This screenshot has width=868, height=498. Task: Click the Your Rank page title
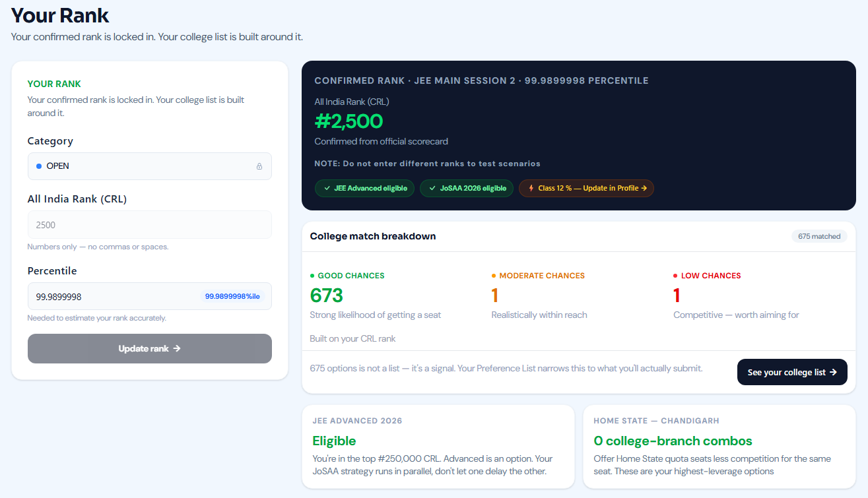click(x=60, y=15)
